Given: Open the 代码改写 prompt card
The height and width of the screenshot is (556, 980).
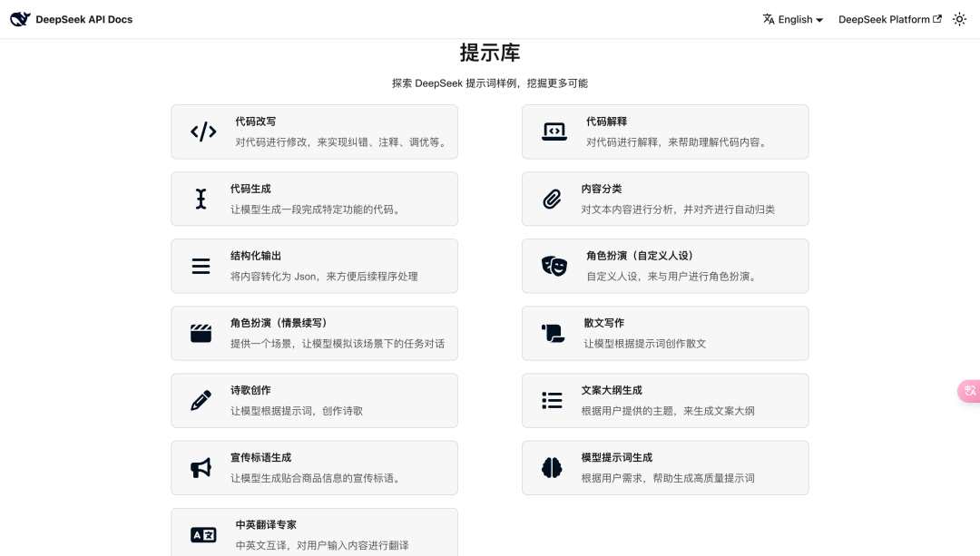Looking at the screenshot, I should (x=314, y=132).
